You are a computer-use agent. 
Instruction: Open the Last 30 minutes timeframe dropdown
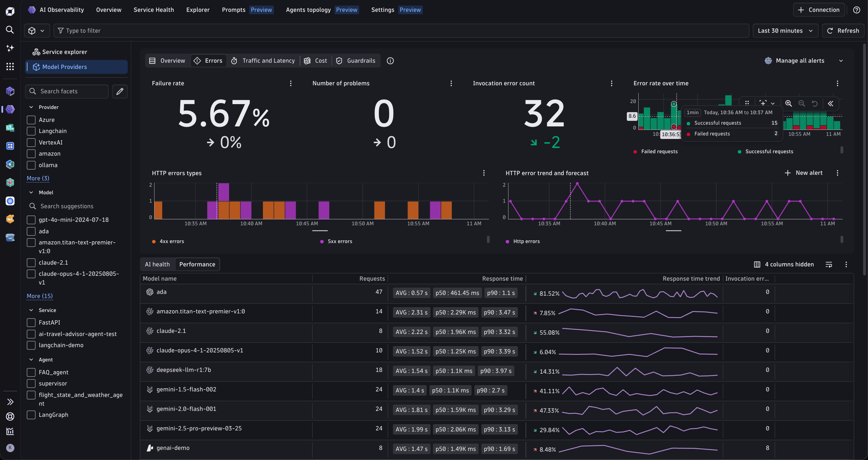[x=785, y=31]
